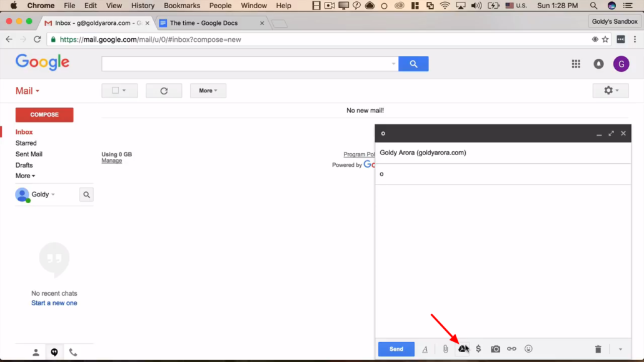Open Chrome three-dot menu
Screen dimensions: 644x362
[x=635, y=39]
